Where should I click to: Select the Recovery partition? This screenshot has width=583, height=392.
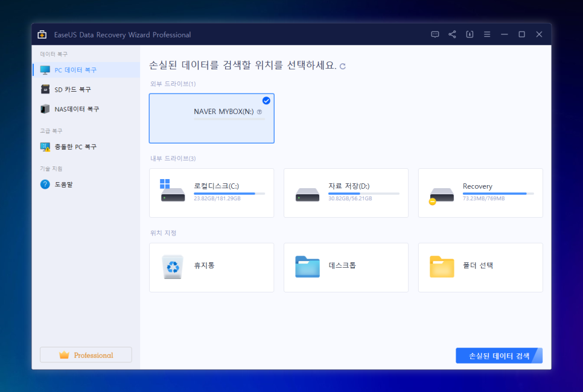click(480, 193)
